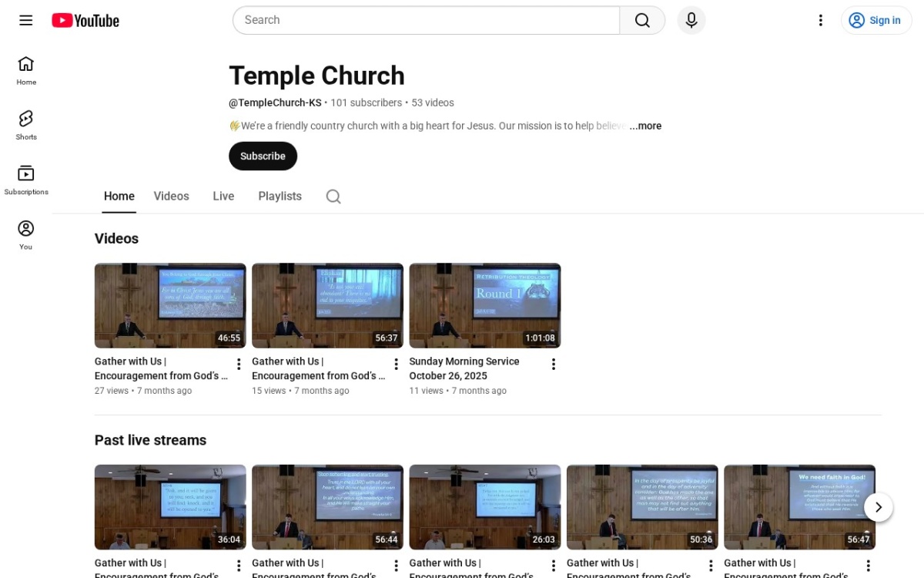Open Sunday Morning Service October 26 title
The image size is (924, 578).
point(464,368)
